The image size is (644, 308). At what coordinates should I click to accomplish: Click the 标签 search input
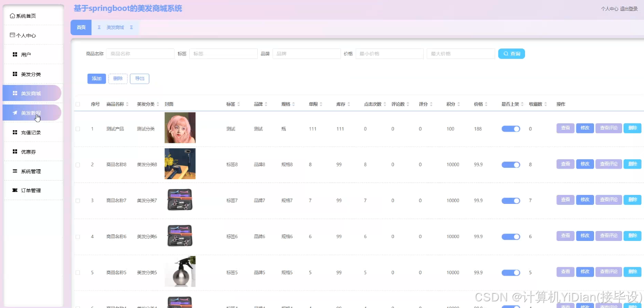pyautogui.click(x=223, y=54)
